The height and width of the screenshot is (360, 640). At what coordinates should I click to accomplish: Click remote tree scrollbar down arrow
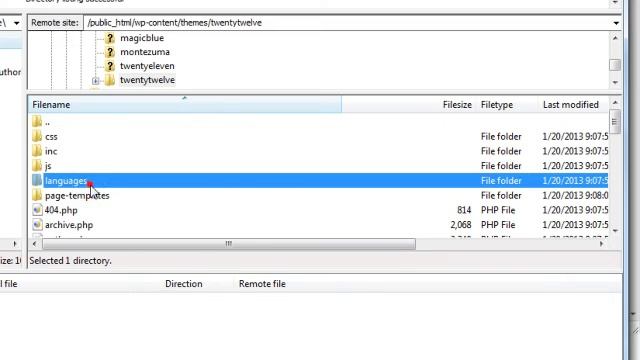pyautogui.click(x=615, y=82)
